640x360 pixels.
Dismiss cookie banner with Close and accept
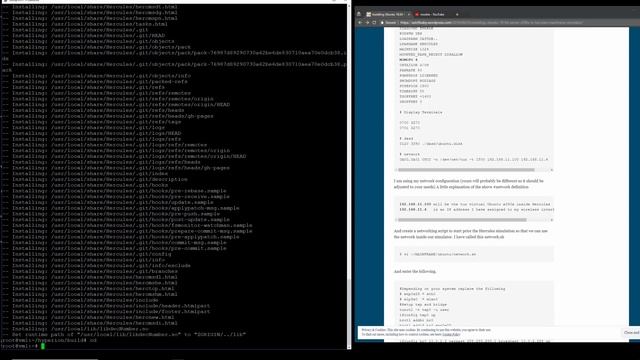631,333
